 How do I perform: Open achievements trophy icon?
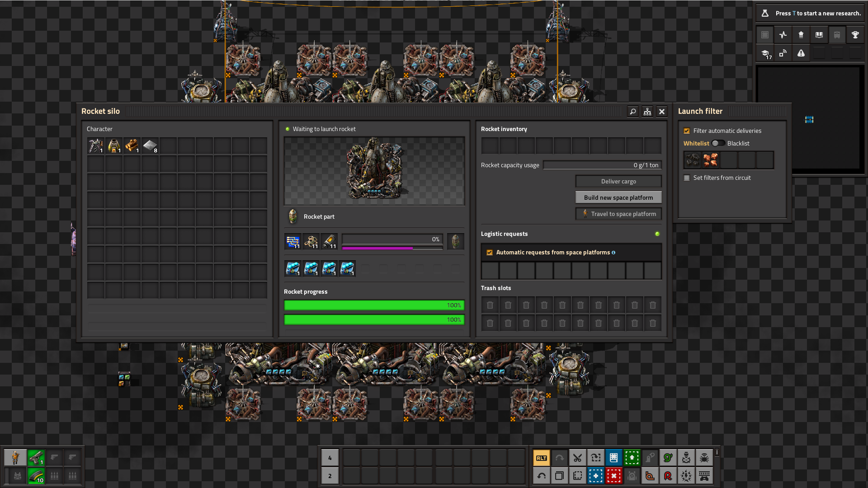[855, 35]
